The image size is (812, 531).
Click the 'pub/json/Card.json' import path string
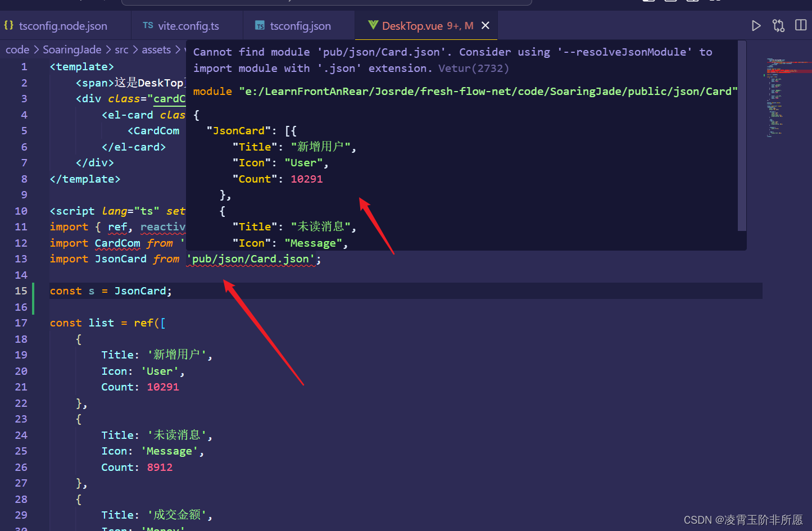click(251, 259)
